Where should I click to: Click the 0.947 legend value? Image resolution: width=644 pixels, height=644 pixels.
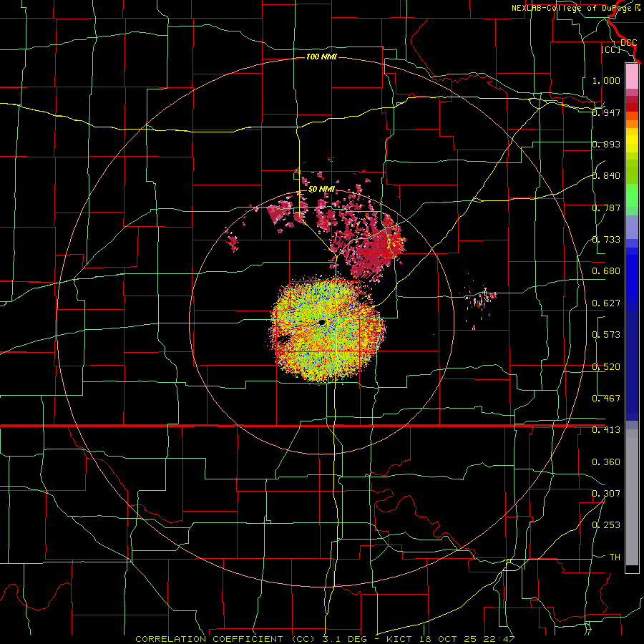[606, 112]
